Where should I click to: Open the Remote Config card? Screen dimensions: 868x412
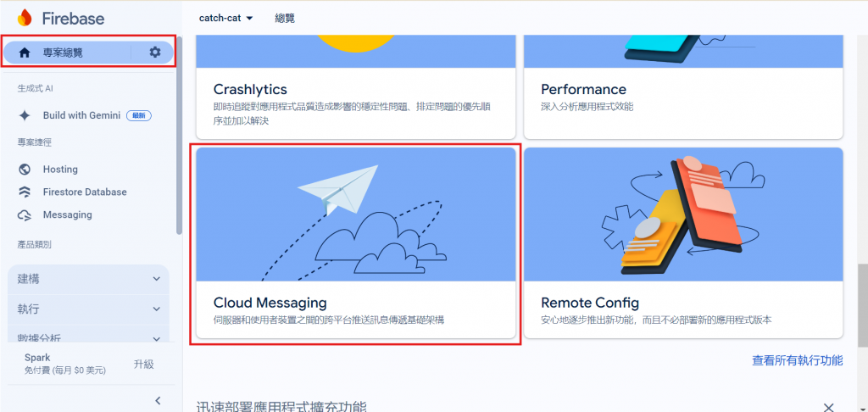click(x=683, y=243)
